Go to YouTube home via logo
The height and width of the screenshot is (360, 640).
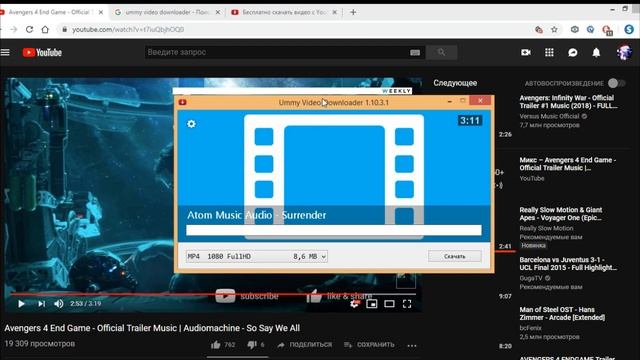tap(42, 52)
